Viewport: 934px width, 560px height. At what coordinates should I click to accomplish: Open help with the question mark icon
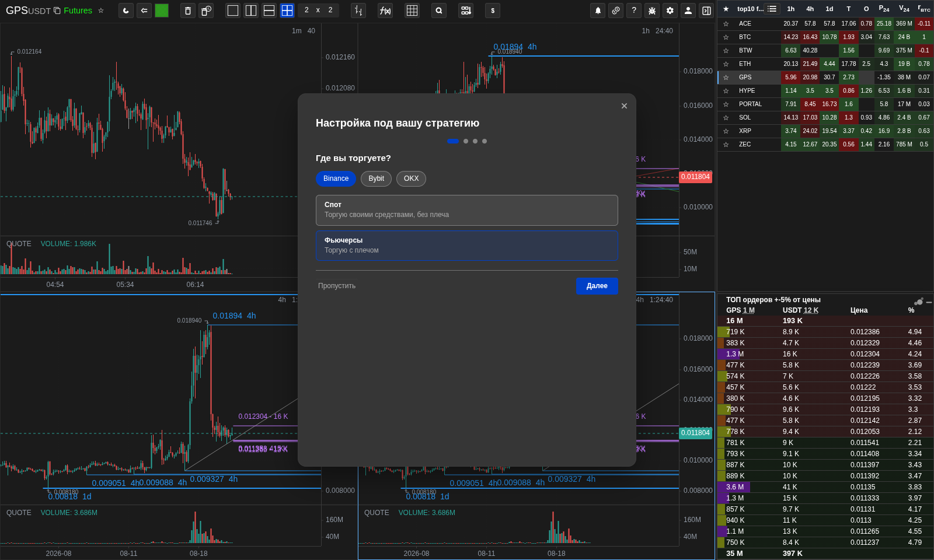tap(634, 10)
